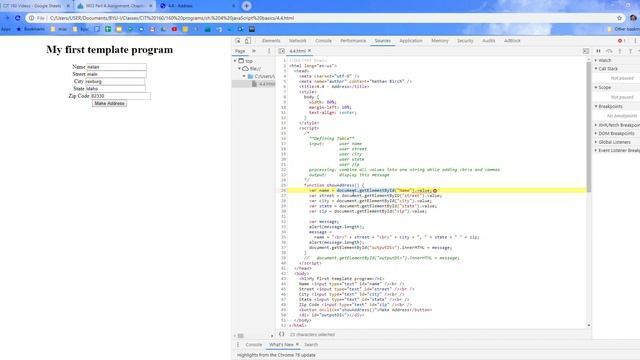This screenshot has height=360, width=640.
Task: Open the red YouTube bookmark icon
Action: click(x=174, y=29)
